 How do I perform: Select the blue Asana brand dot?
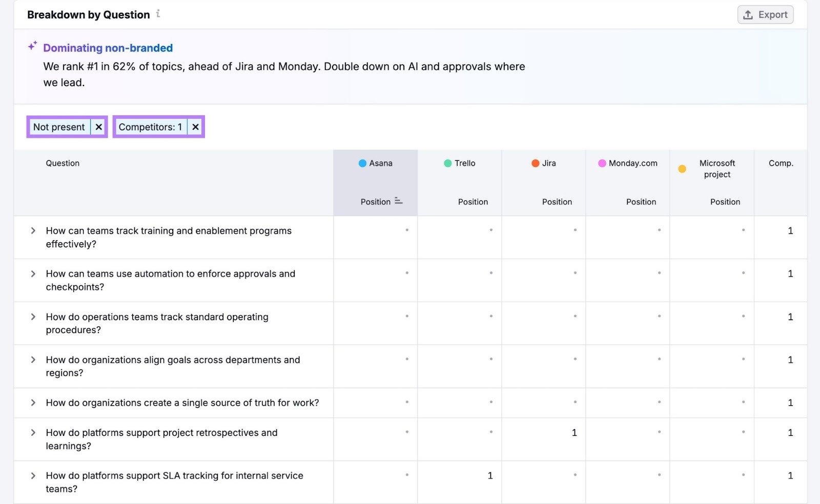click(362, 163)
